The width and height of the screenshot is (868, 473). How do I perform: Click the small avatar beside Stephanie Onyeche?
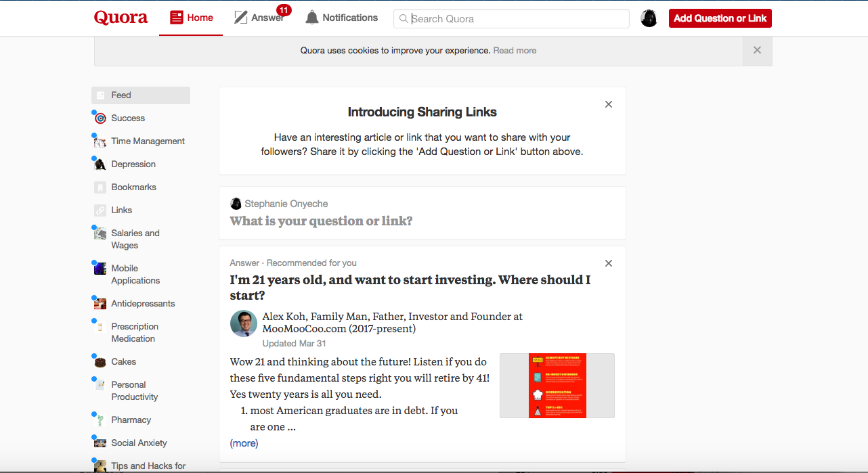[x=236, y=204]
